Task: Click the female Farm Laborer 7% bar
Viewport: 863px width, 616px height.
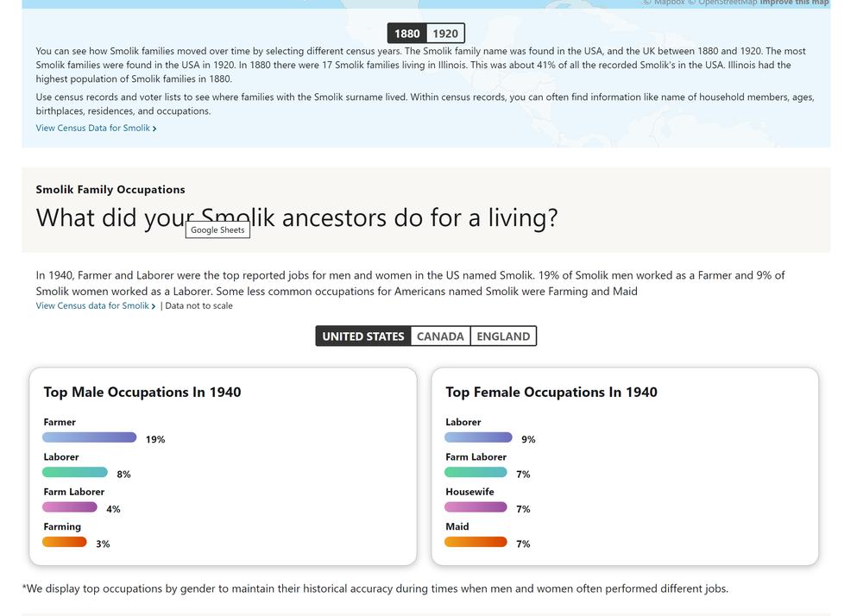Action: click(476, 472)
